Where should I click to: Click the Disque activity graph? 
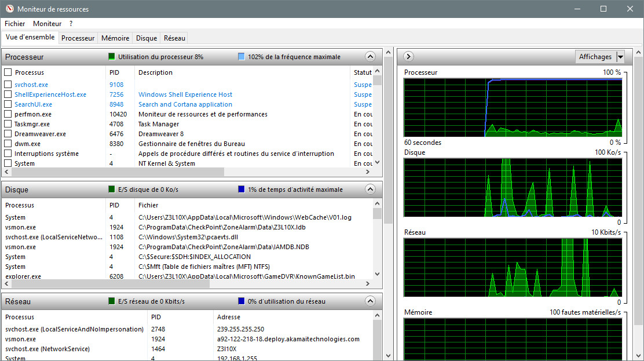(513, 188)
